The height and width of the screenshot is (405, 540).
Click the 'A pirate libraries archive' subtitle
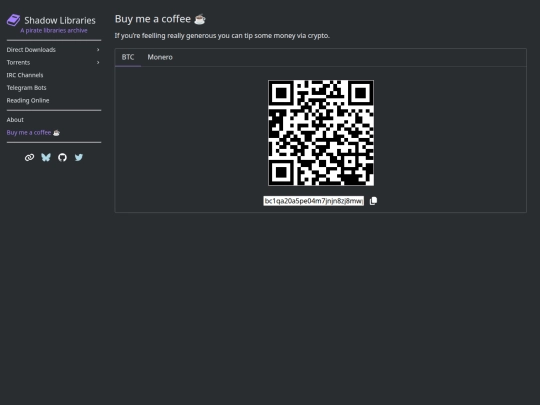click(54, 30)
